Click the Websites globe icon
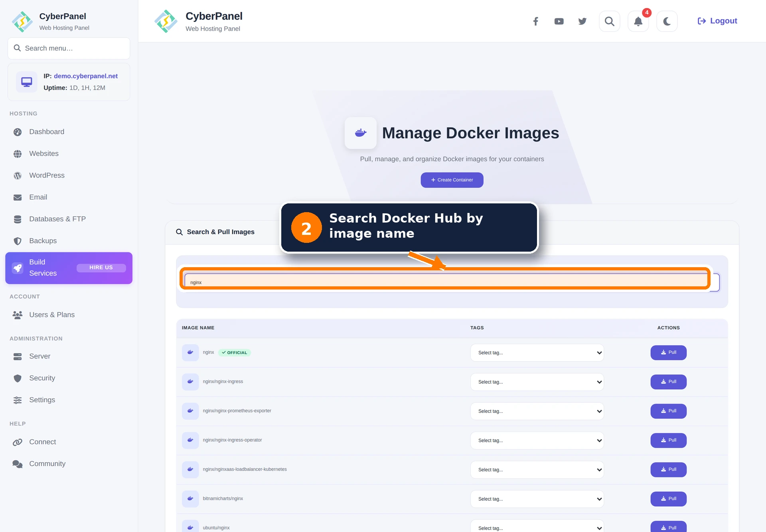766x532 pixels. tap(18, 154)
